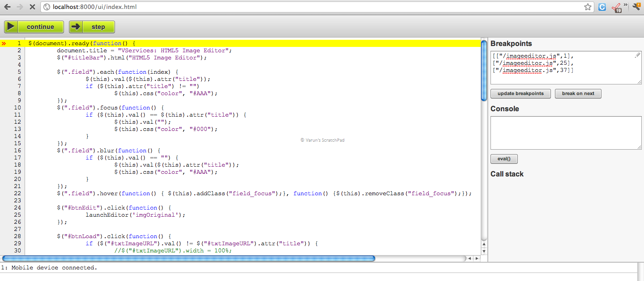
Task: Click the $("#btnEdit").click code line
Action: click(114, 208)
